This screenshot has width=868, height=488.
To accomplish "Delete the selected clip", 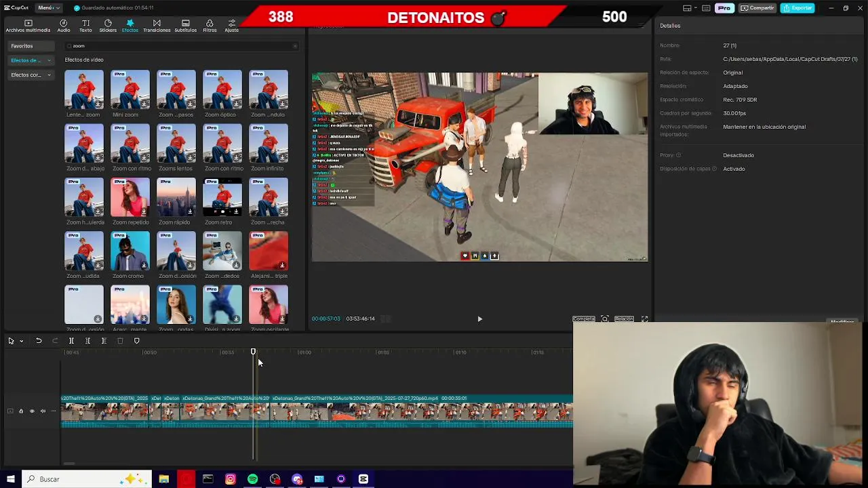I will click(120, 341).
